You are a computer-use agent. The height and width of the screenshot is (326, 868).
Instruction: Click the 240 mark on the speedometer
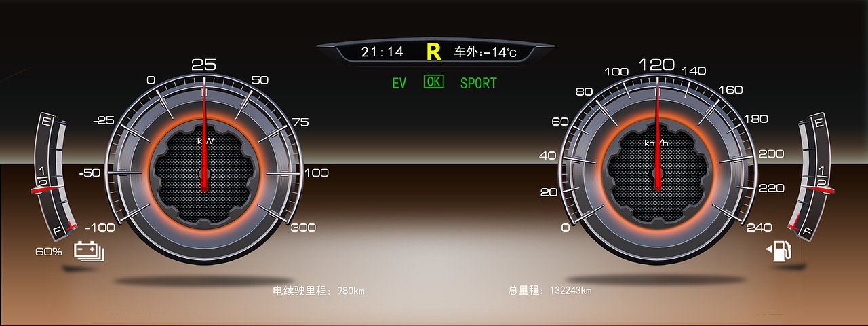[x=759, y=228]
